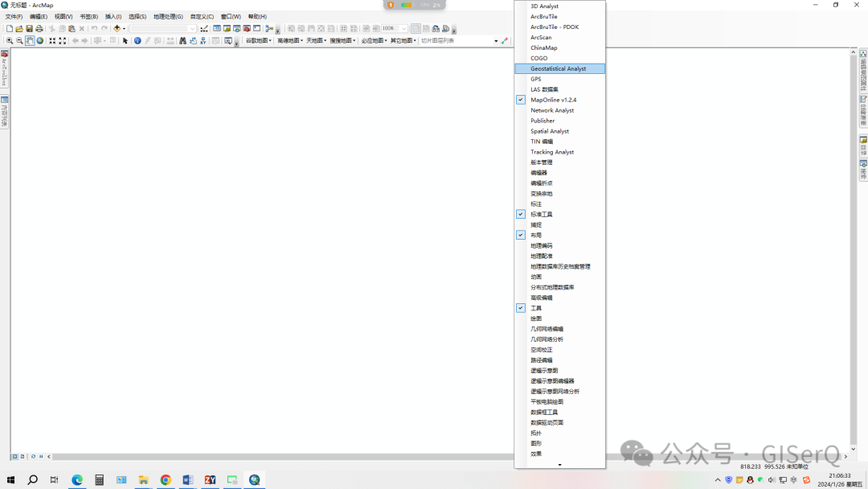Click the 必应地图 button

click(373, 40)
